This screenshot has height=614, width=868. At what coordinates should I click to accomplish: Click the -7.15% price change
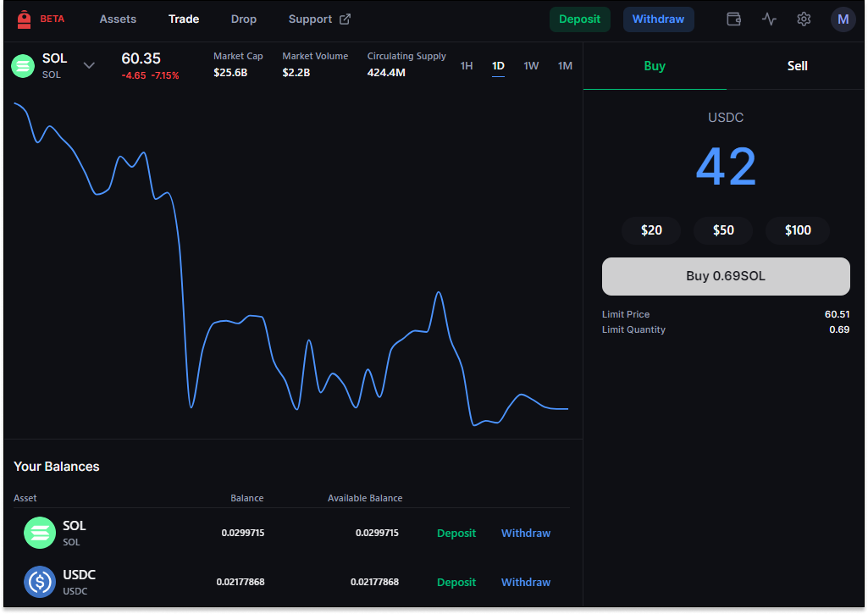point(165,76)
